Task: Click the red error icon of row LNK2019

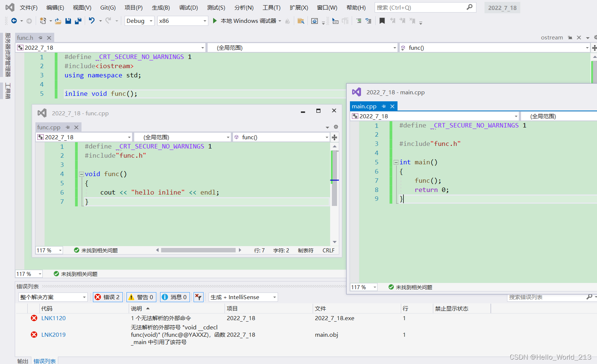Action: pyautogui.click(x=34, y=335)
